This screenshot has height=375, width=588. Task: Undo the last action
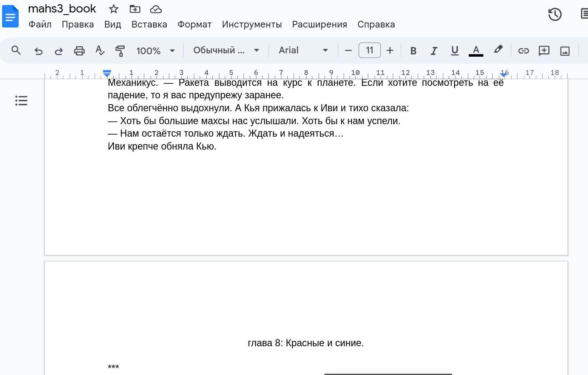click(x=38, y=51)
